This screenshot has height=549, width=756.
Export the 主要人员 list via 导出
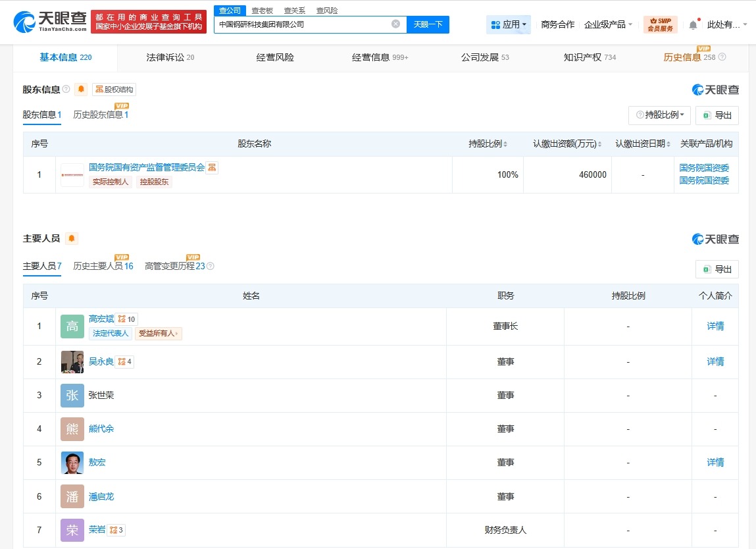point(717,269)
